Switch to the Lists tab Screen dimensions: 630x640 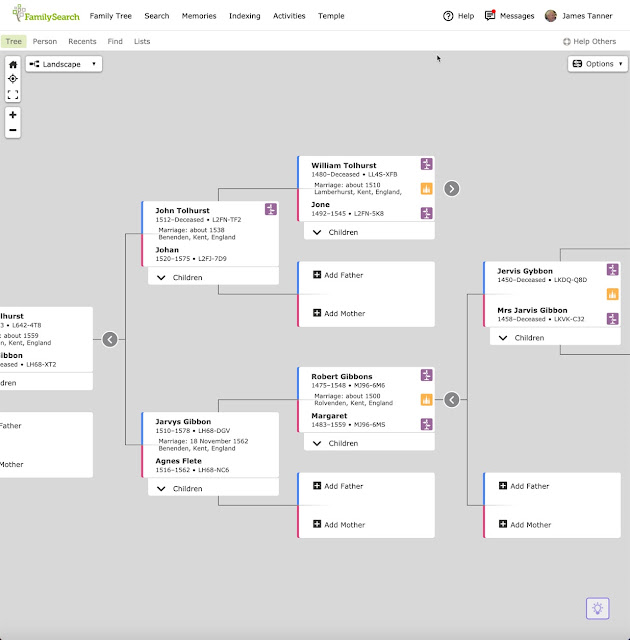142,41
